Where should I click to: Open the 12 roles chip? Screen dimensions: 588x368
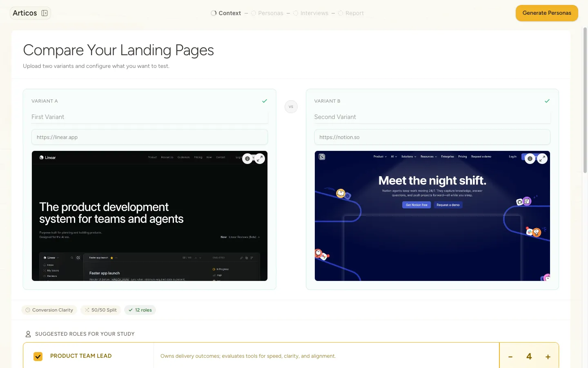(140, 310)
